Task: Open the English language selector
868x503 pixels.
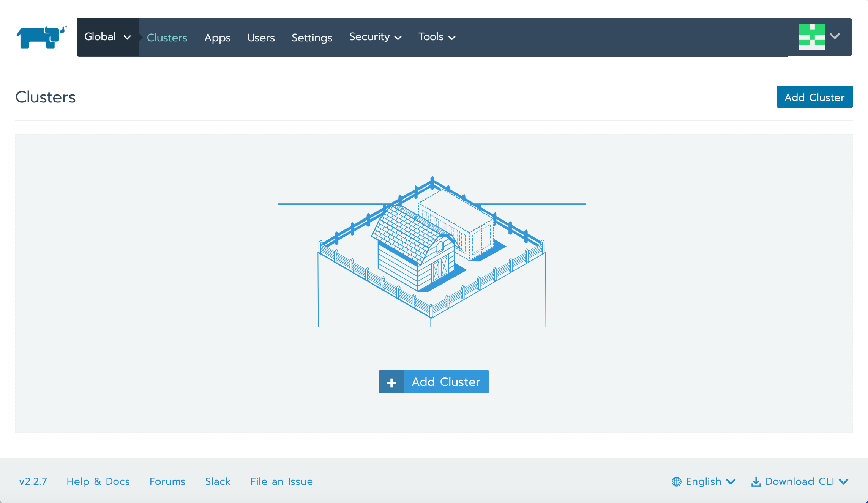Action: point(704,481)
